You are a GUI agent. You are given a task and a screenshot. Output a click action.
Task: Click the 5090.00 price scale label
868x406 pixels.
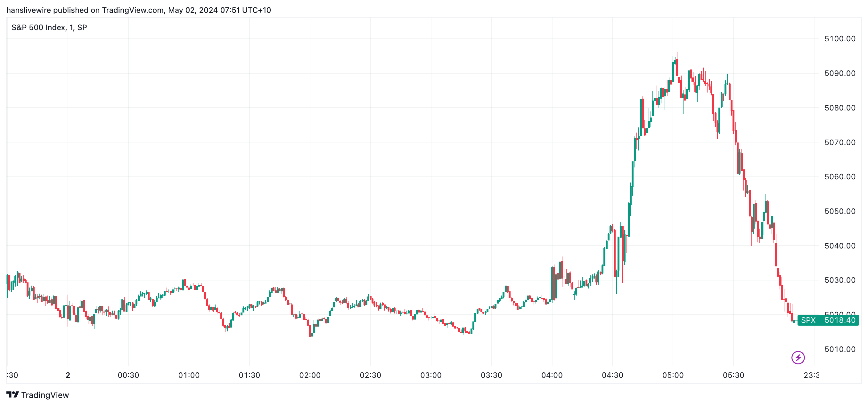840,73
